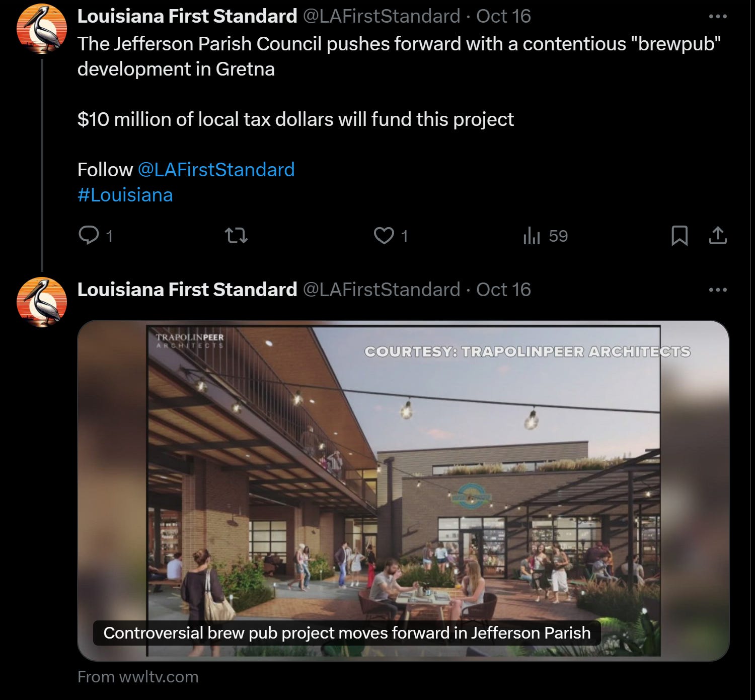Toggle the bookmark on the top tweet
The height and width of the screenshot is (700, 755).
(679, 236)
